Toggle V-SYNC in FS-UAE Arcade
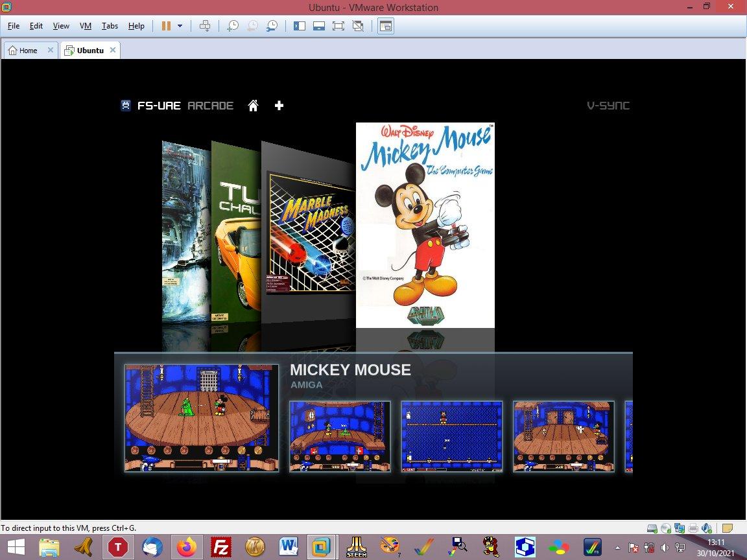747x560 pixels. tap(608, 105)
